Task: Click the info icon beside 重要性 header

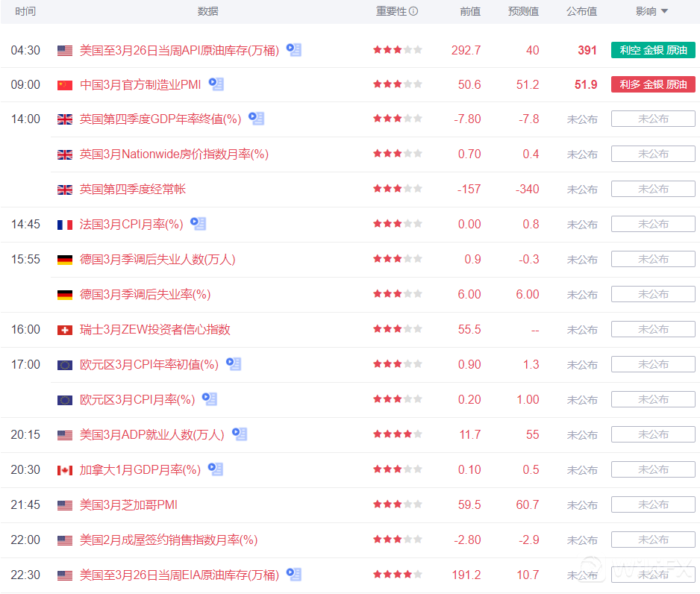Action: pos(413,11)
